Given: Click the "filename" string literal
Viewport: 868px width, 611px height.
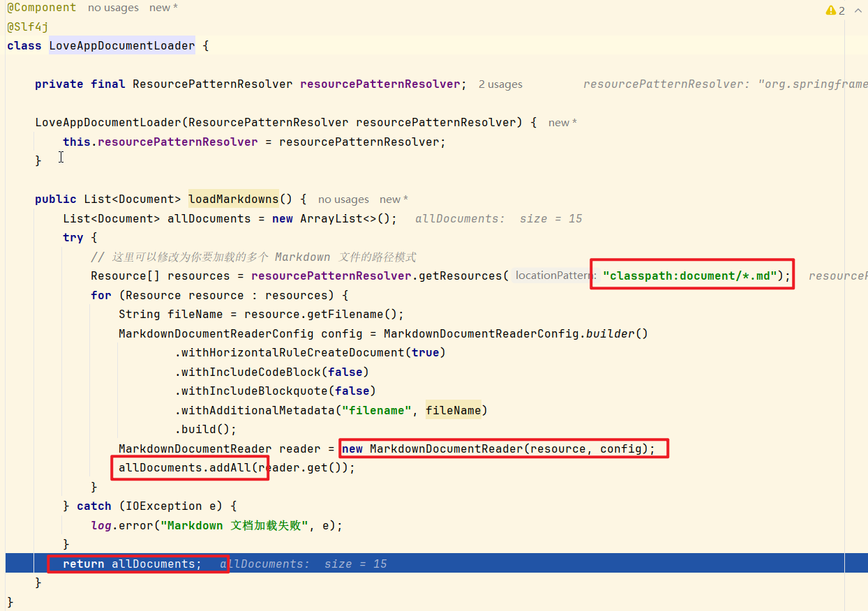Looking at the screenshot, I should click(377, 410).
